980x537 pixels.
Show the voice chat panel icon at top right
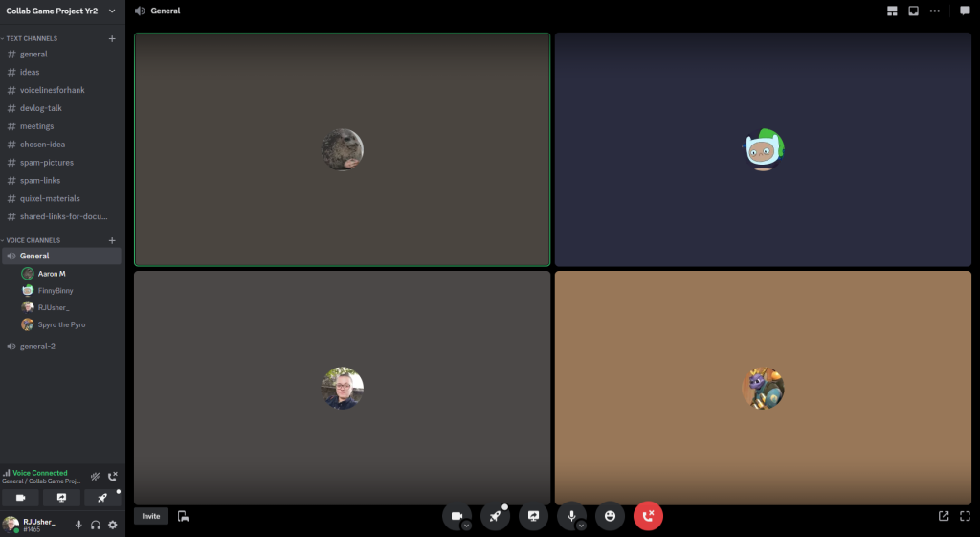[x=965, y=11]
